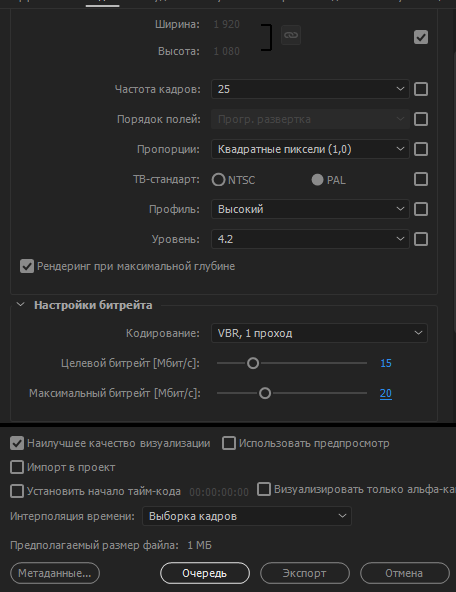Viewport: 456px width, 592px height.
Task: Click the Максимальный битрейт value 20
Action: [386, 393]
